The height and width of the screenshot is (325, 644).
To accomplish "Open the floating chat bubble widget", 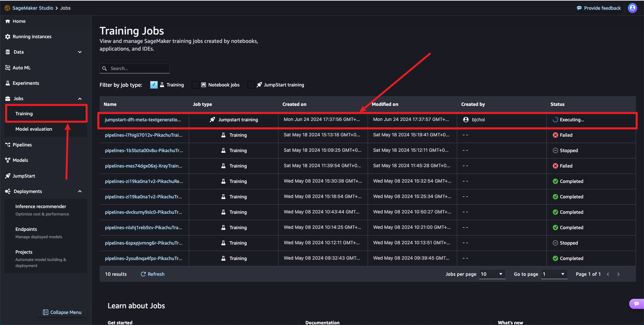I will (x=636, y=304).
